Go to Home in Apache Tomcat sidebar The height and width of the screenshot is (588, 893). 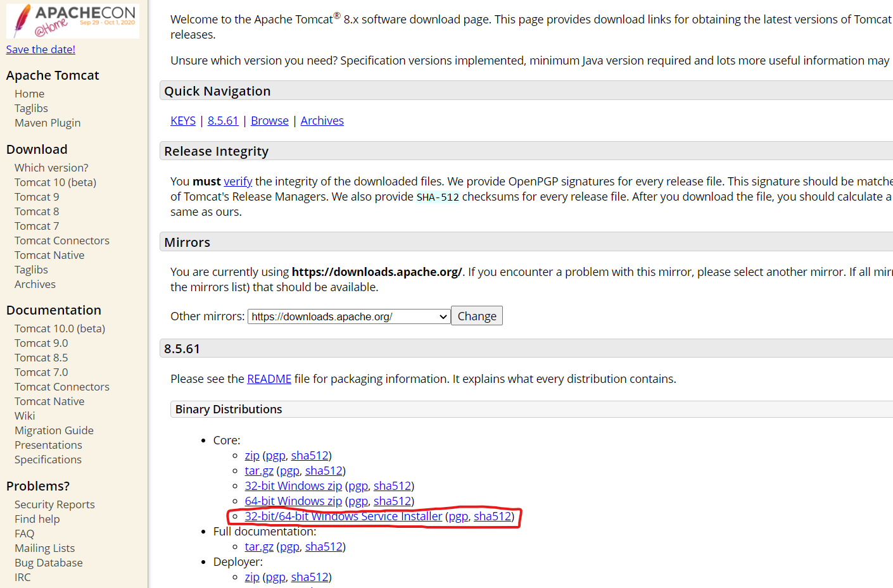coord(30,94)
